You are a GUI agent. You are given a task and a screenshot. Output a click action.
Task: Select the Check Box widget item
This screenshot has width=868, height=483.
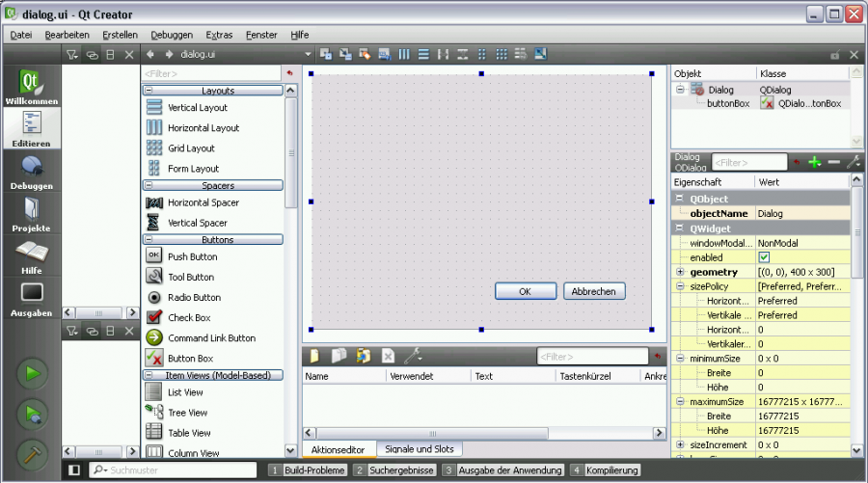pyautogui.click(x=188, y=317)
